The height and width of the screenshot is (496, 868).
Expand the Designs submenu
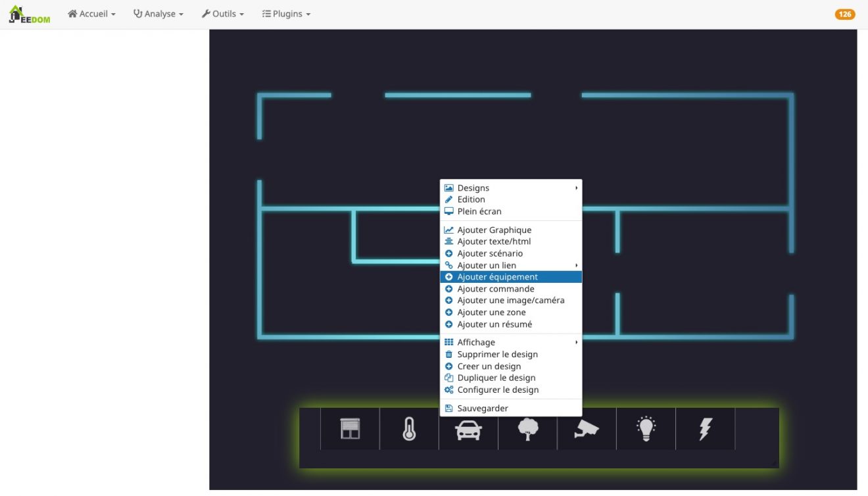(473, 187)
